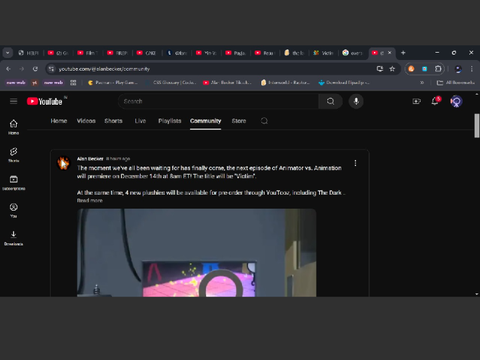Open the Chrome profile avatar
Viewport: 480px width, 360px height.
458,69
